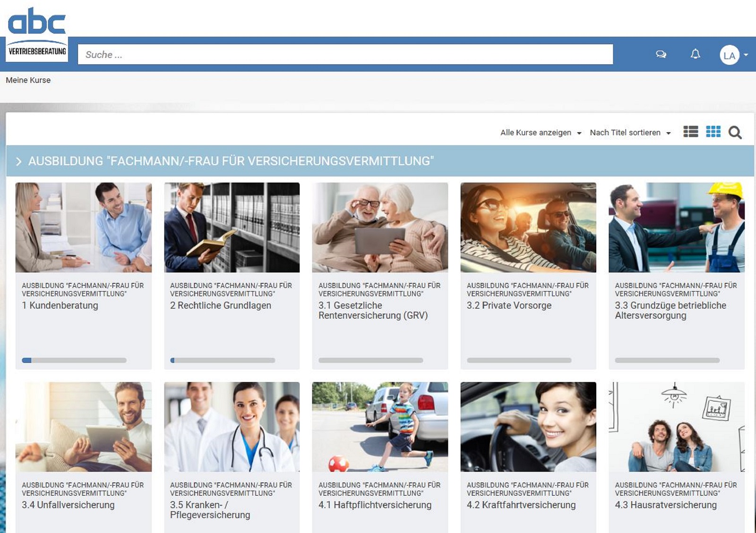The height and width of the screenshot is (533, 756).
Task: Click the Haftpflichtversicherung running child thumbnail
Action: pos(380,427)
